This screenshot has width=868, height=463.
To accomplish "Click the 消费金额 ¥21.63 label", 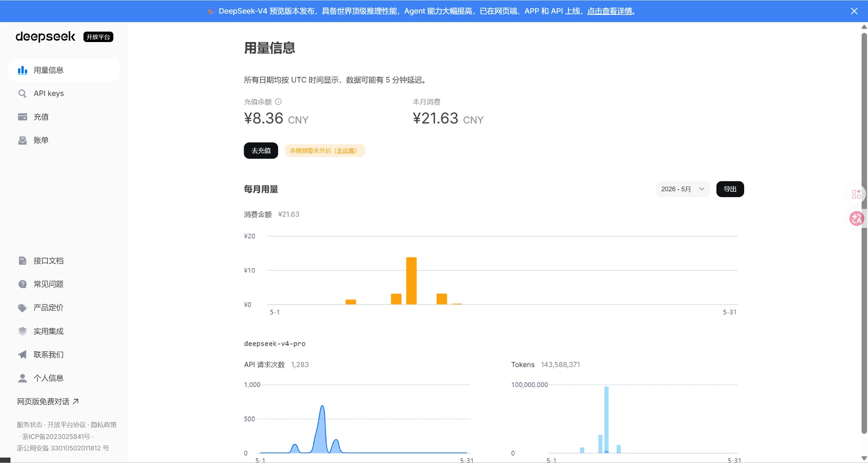I will pyautogui.click(x=271, y=214).
